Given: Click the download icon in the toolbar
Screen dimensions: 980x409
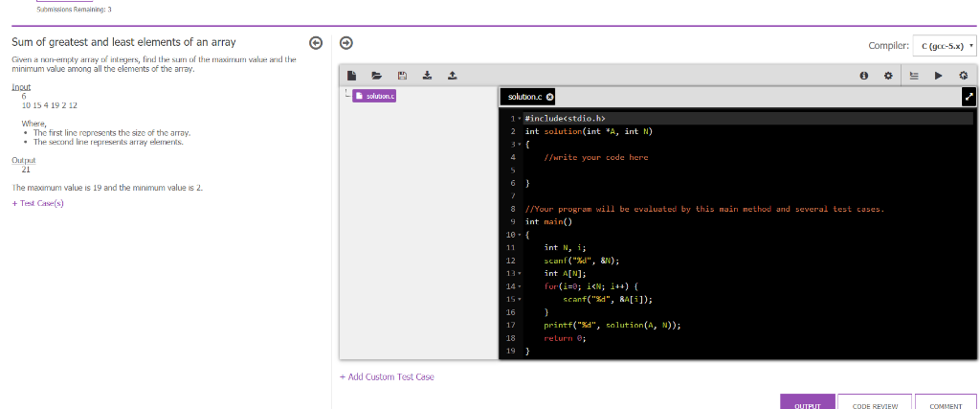Looking at the screenshot, I should tap(428, 75).
